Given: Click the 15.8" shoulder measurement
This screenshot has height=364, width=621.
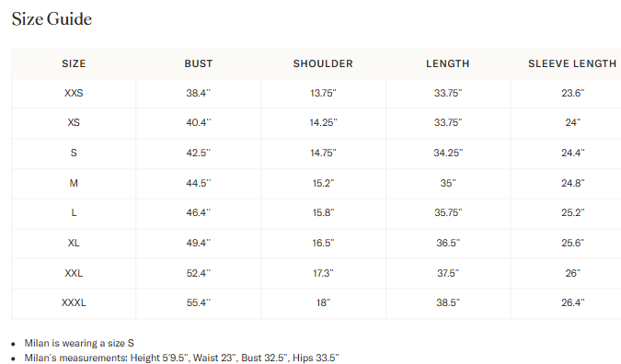Looking at the screenshot, I should click(323, 213).
